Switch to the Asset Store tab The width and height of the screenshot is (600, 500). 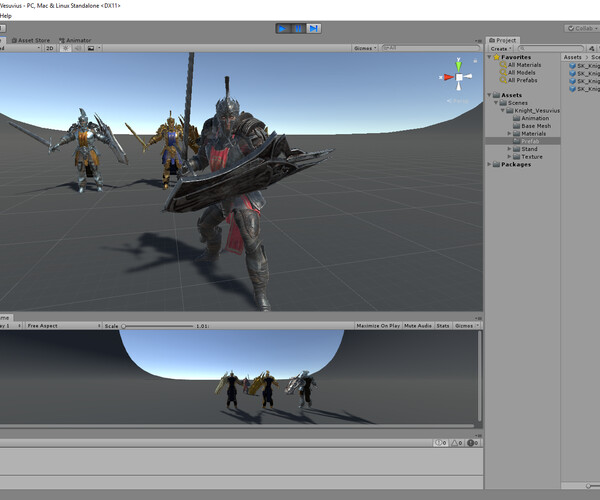[x=31, y=40]
